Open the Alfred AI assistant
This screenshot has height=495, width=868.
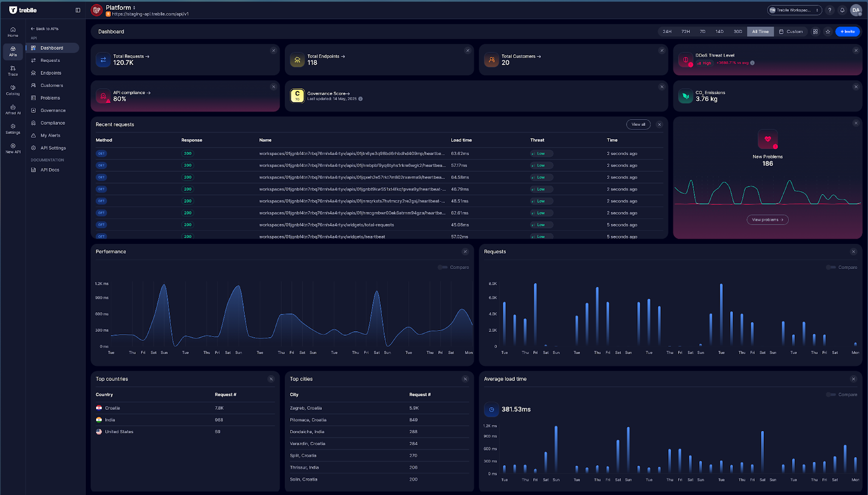(x=12, y=110)
